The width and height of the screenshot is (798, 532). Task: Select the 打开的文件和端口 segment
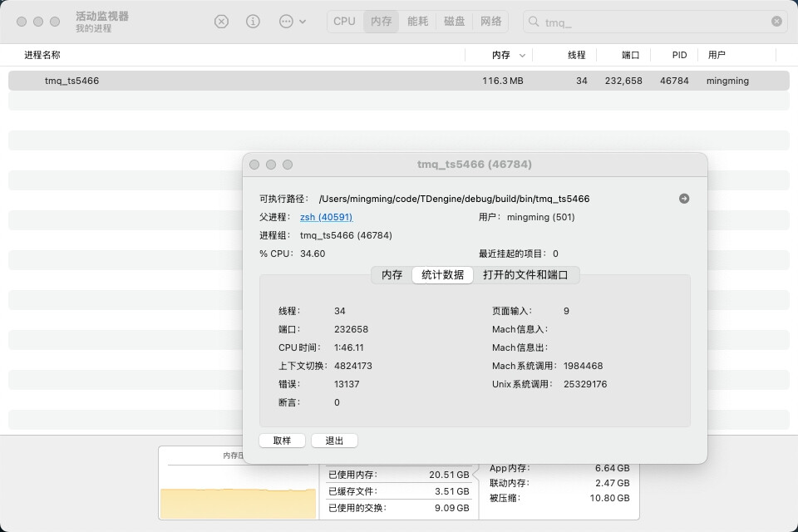[526, 275]
